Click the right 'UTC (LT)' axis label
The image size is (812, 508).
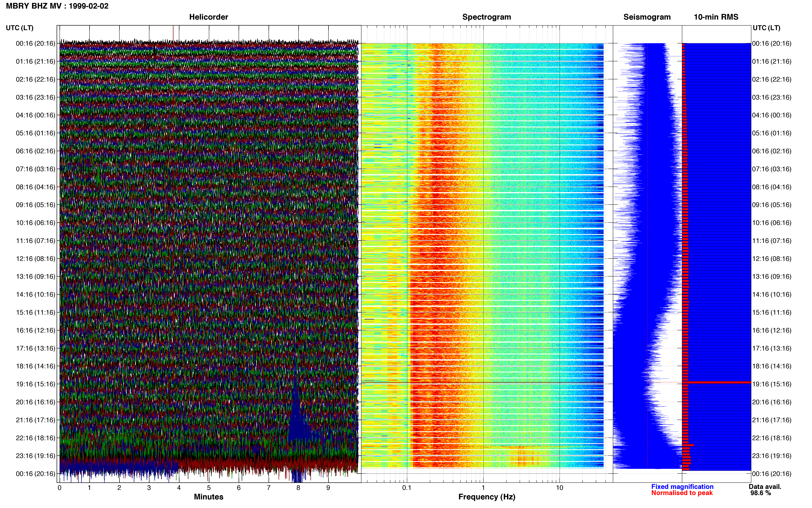click(766, 28)
